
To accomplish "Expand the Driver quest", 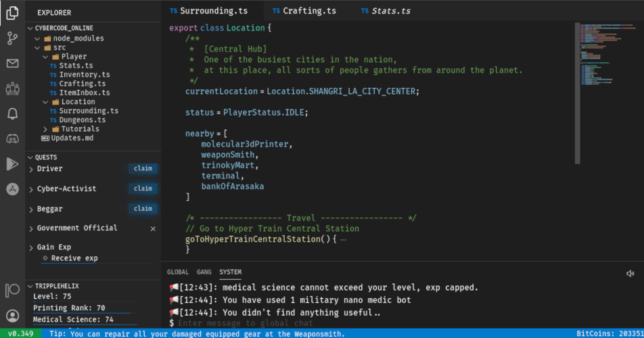I will [x=32, y=169].
